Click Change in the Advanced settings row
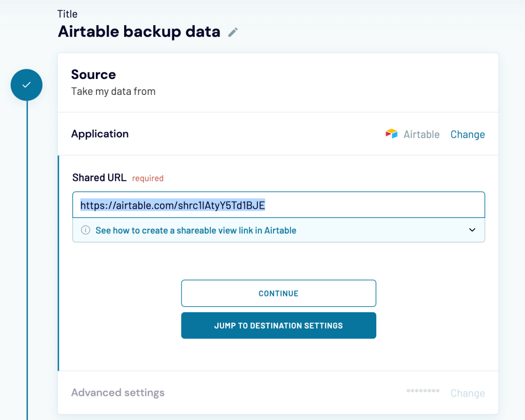525x420 pixels. pyautogui.click(x=467, y=393)
